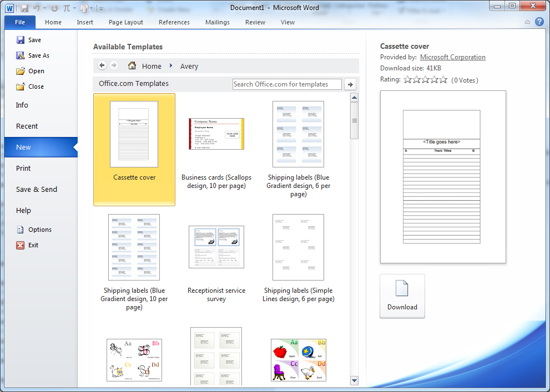Viewport: 550px width, 392px height.
Task: Click the Start searching arrow button
Action: click(350, 84)
